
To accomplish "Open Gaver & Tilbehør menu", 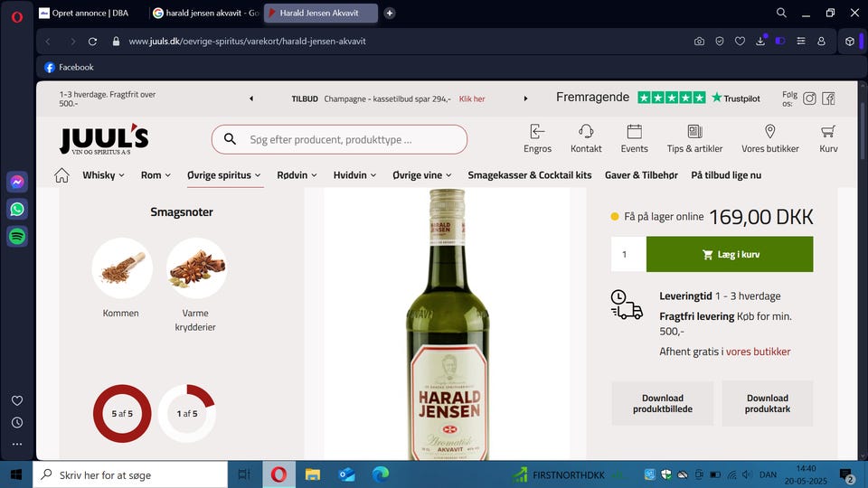I will pos(641,174).
